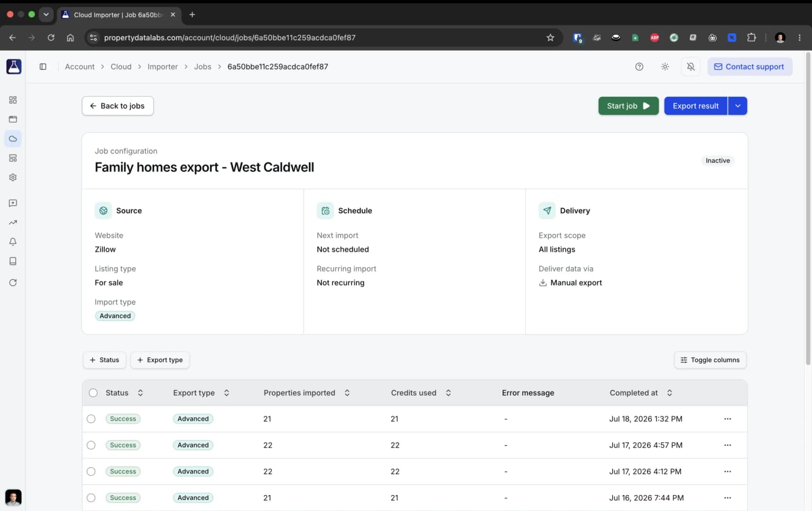Open the Export result dropdown arrow
The image size is (812, 511).
(x=737, y=106)
